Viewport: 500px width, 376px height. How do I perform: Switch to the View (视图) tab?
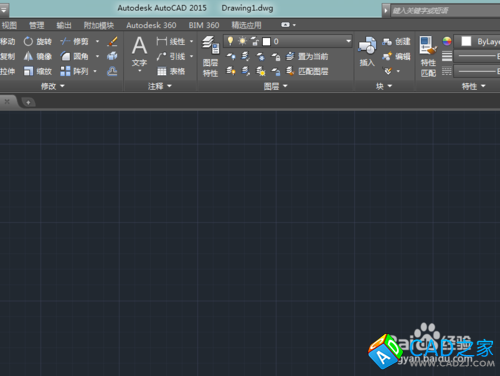(9, 25)
